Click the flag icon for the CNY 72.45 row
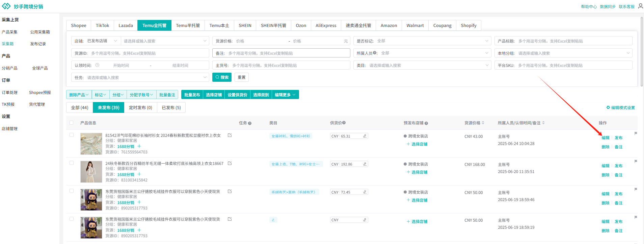This screenshot has height=244, width=644. click(636, 189)
